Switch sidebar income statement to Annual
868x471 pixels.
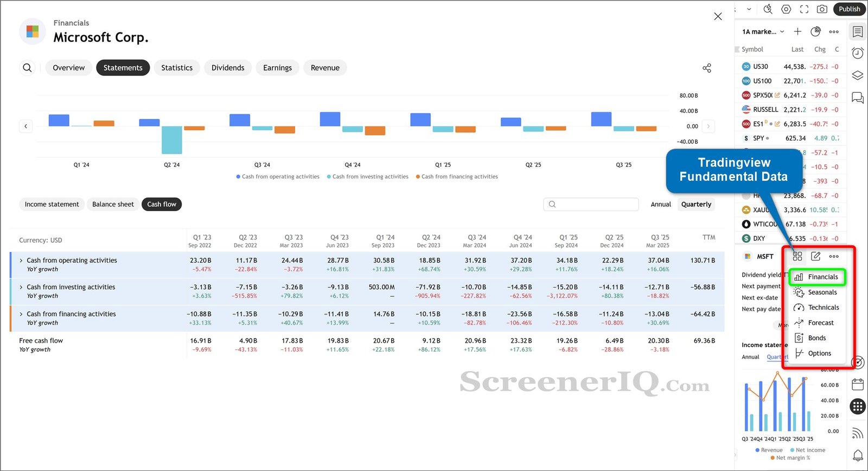click(750, 357)
